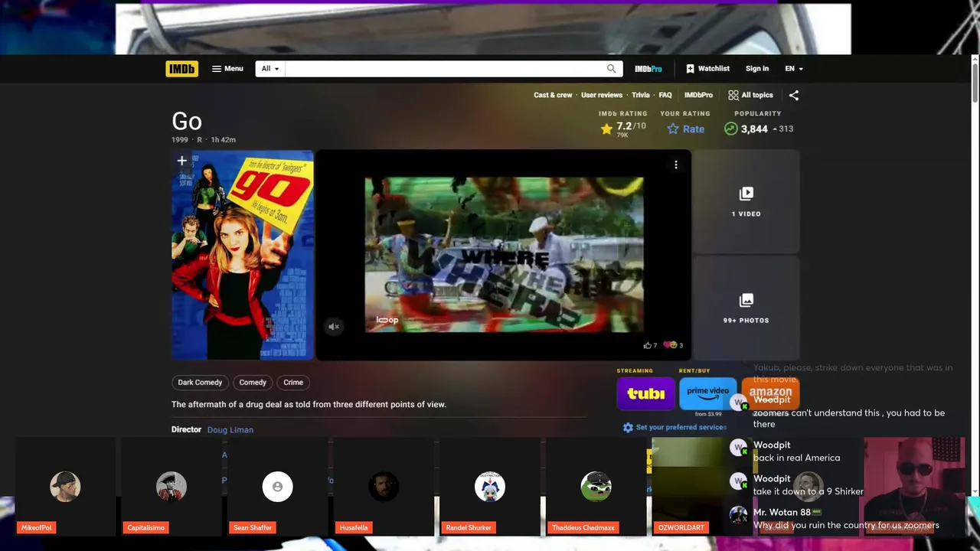Click the Sign in button
The image size is (980, 551).
point(757,69)
